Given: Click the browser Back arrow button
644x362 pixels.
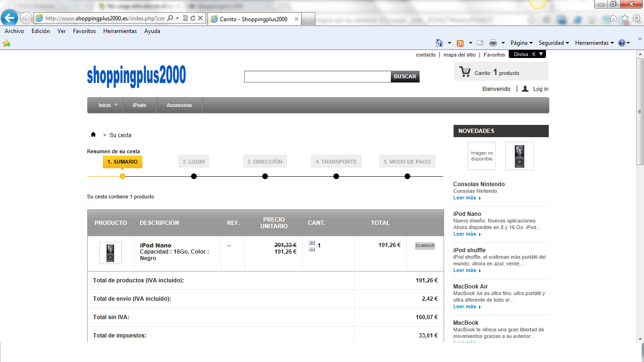Looking at the screenshot, I should click(9, 18).
